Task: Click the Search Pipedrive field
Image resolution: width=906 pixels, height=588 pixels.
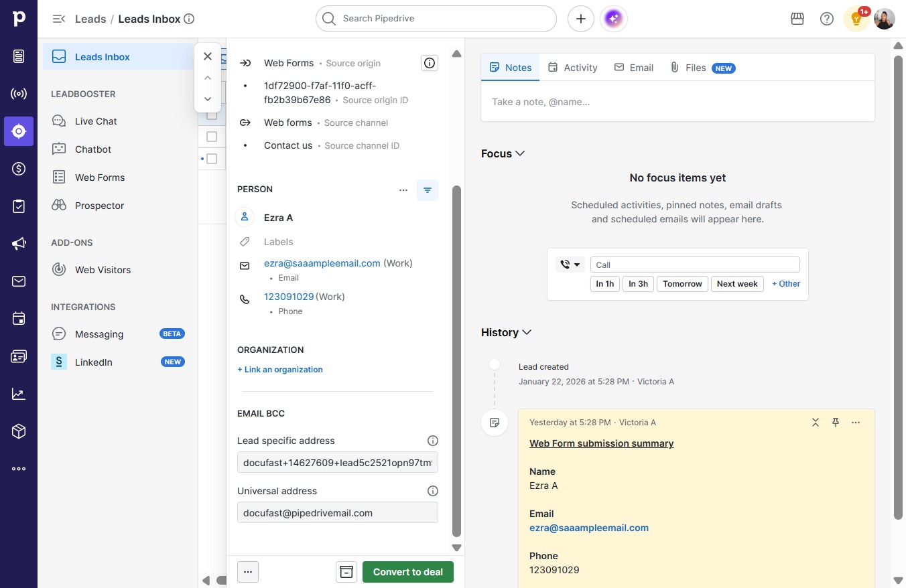Action: tap(436, 19)
